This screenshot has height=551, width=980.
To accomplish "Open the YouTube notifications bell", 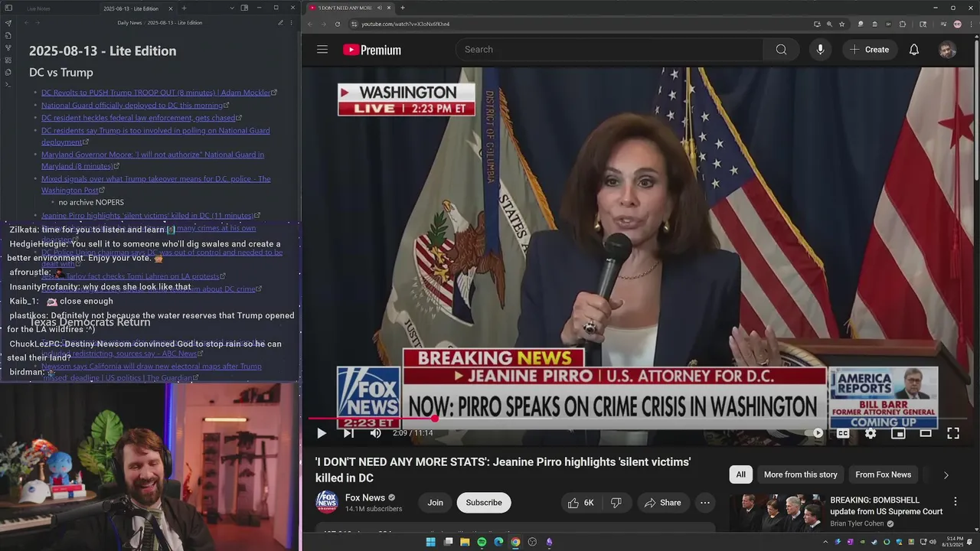I will tap(914, 50).
